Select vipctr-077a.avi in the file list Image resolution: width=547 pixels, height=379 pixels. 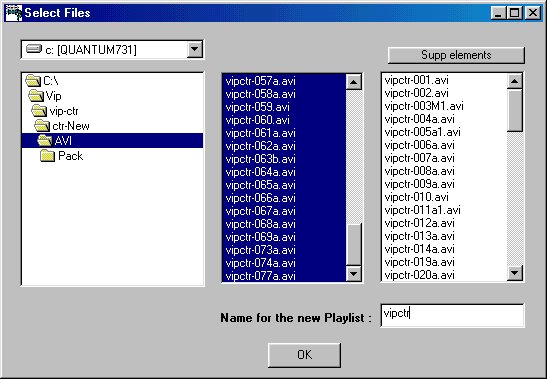pyautogui.click(x=284, y=276)
